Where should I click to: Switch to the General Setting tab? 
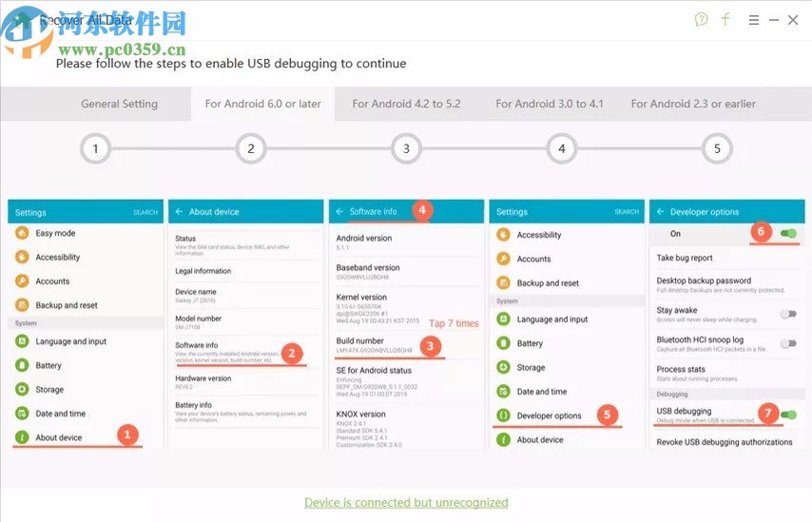(x=119, y=104)
